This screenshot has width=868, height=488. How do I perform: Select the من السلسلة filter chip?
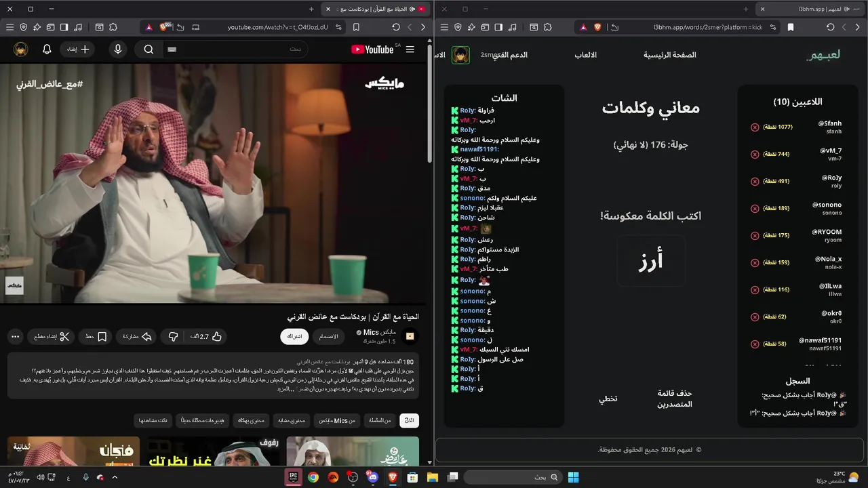380,420
